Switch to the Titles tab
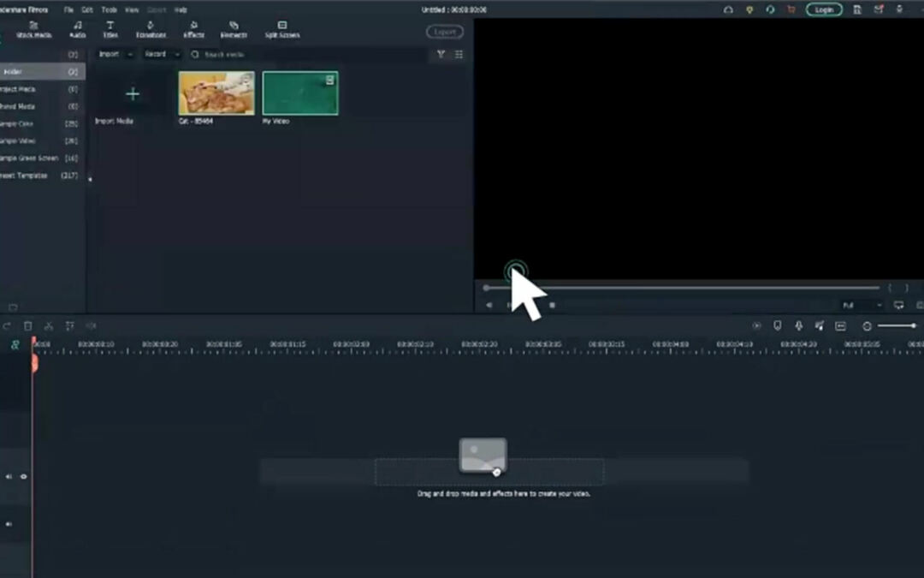 pyautogui.click(x=110, y=30)
